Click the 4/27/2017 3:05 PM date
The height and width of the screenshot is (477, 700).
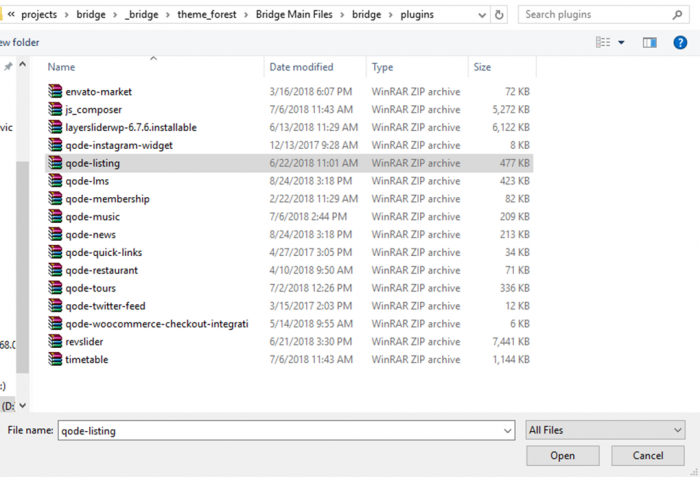coord(311,252)
